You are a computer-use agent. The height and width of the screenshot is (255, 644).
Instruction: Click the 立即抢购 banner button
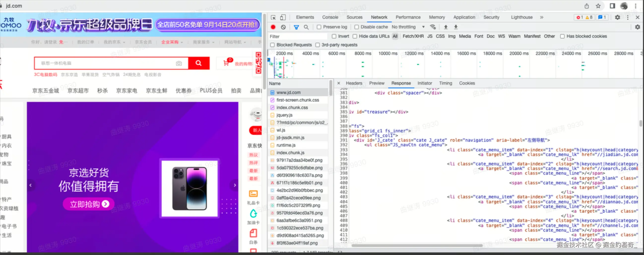(x=89, y=204)
